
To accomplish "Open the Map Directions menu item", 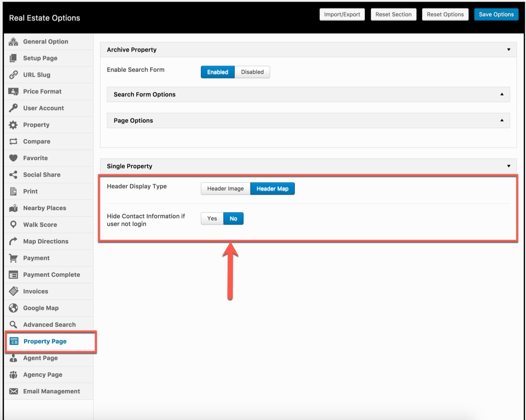I will (x=49, y=241).
